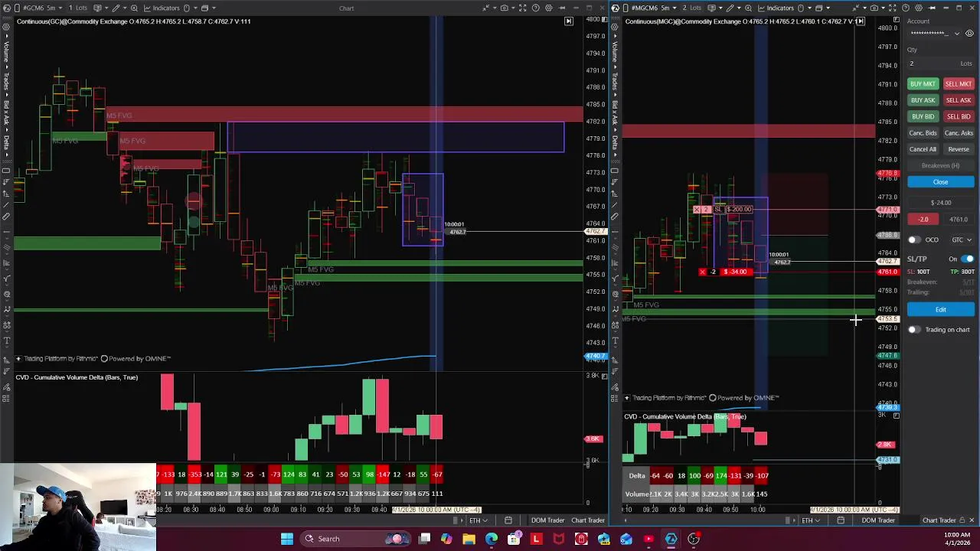Open the Account selector dropdown
The image size is (980, 551).
tap(934, 34)
